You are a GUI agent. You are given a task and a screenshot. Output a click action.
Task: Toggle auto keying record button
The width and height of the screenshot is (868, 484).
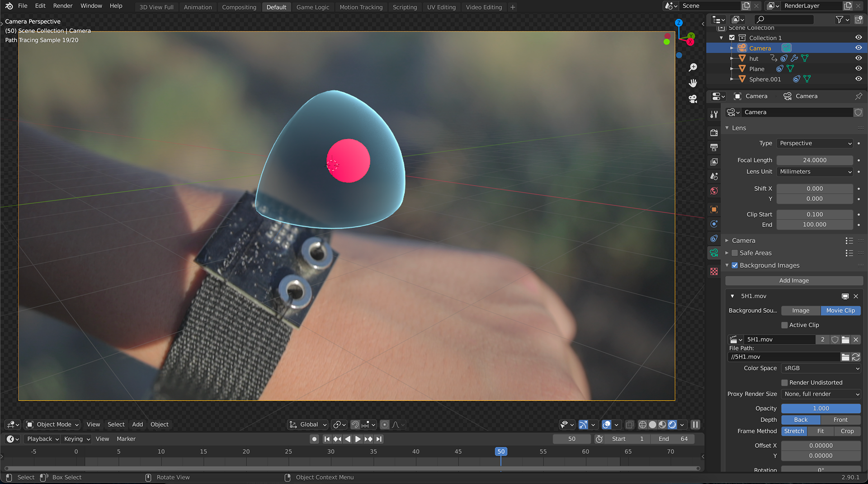pos(314,439)
